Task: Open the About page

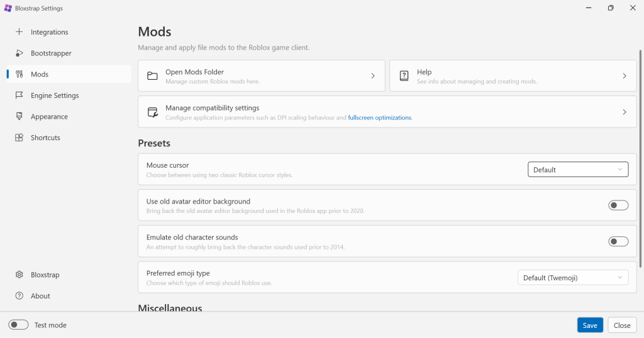Action: [69, 296]
